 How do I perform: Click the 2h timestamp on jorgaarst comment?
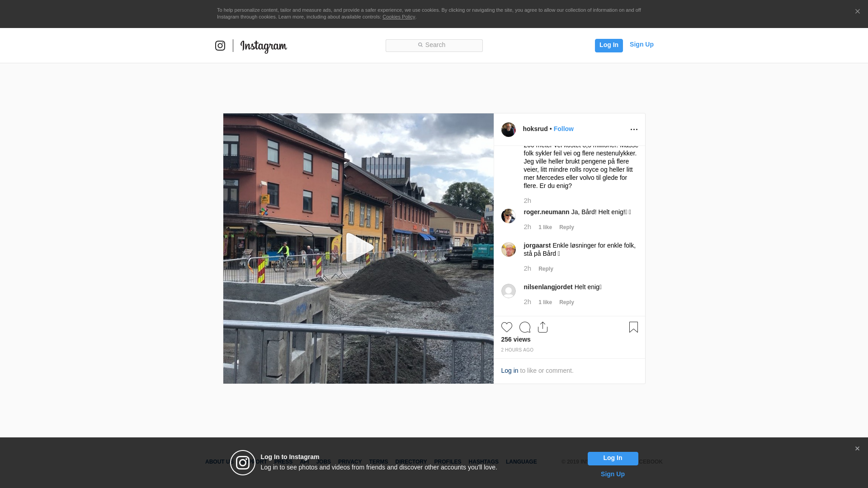tap(527, 268)
